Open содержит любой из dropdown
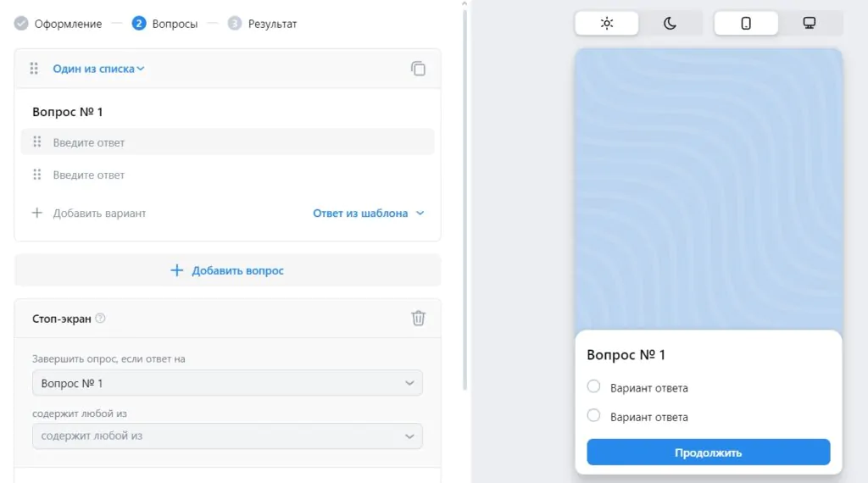Viewport: 868px width, 483px height. click(x=227, y=436)
